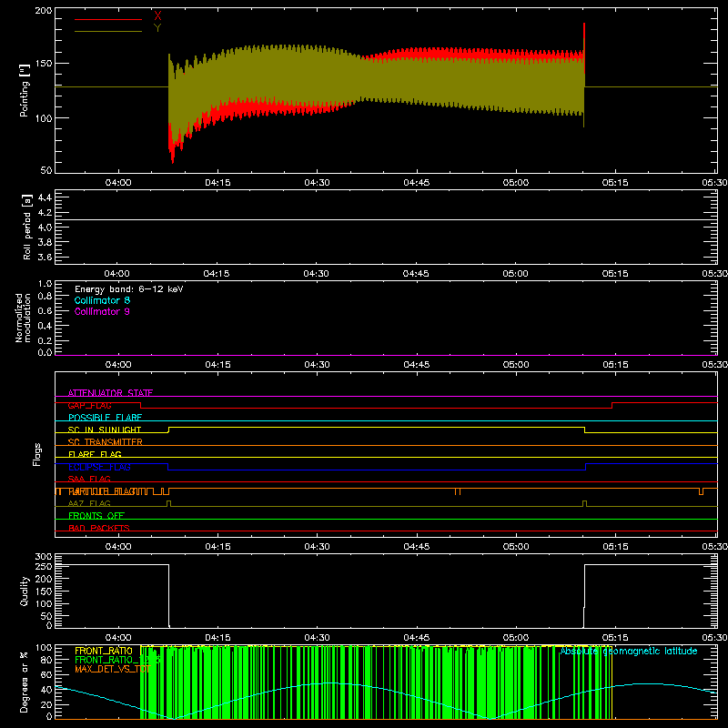
Task: Select the red 'X' legend label
Action: [157, 15]
